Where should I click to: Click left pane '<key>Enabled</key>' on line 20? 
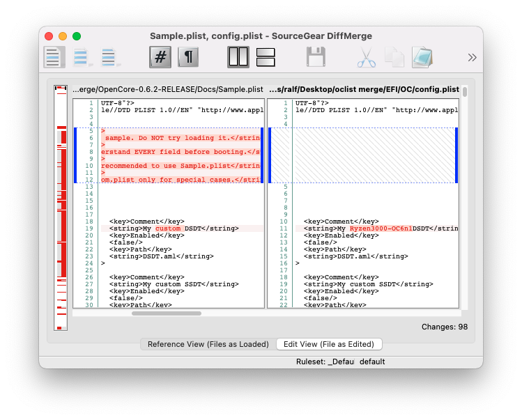pyautogui.click(x=147, y=235)
